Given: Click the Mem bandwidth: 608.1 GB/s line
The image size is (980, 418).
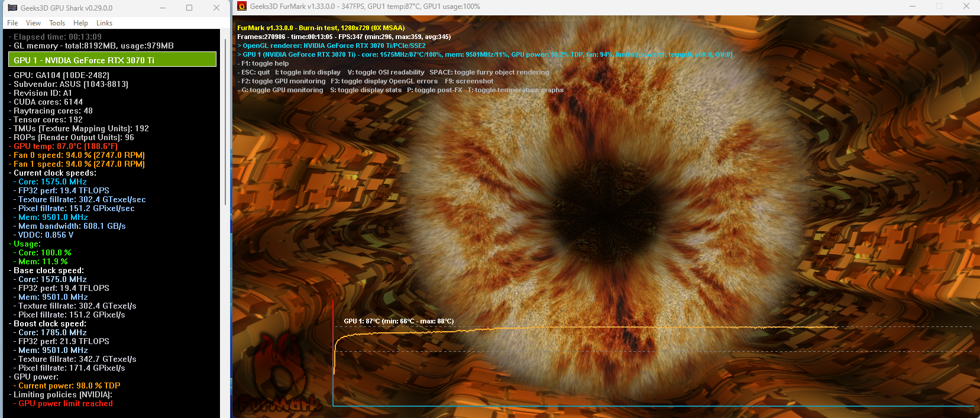Looking at the screenshot, I should [69, 226].
